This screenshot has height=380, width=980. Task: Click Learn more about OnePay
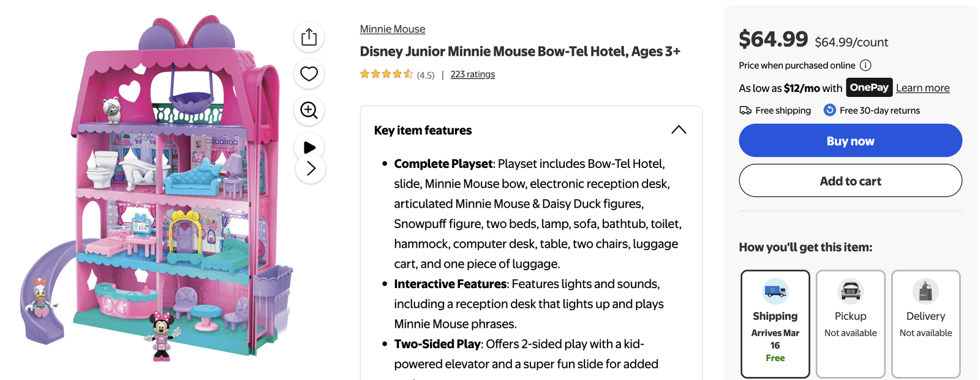pyautogui.click(x=922, y=88)
